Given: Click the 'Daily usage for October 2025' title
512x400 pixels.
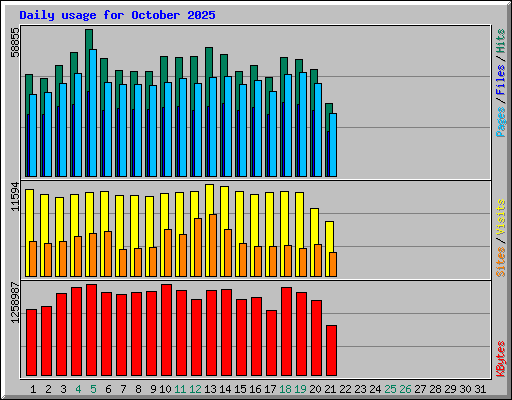Looking at the screenshot, I should click(x=117, y=15).
